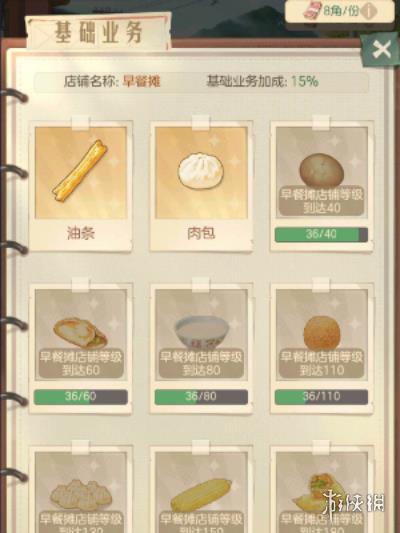400x533 pixels.
Task: Click the 36/110 progress bar
Action: (321, 397)
